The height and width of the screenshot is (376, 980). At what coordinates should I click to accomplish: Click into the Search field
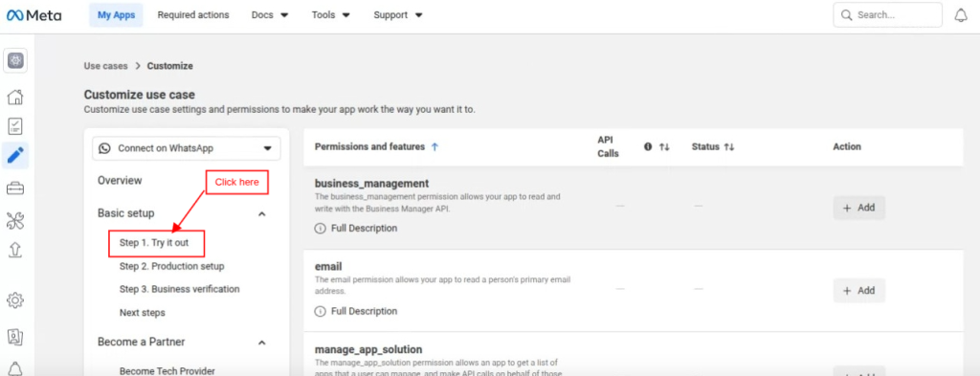point(887,15)
